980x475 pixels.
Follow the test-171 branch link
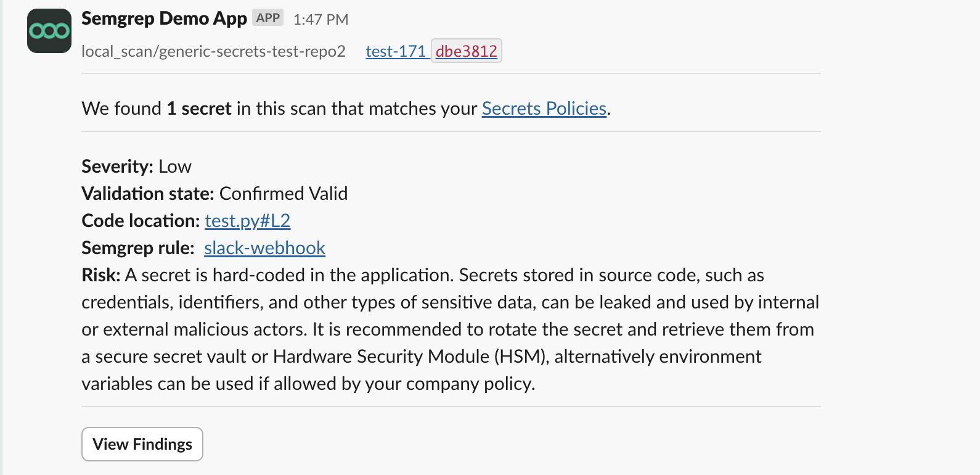click(x=396, y=52)
